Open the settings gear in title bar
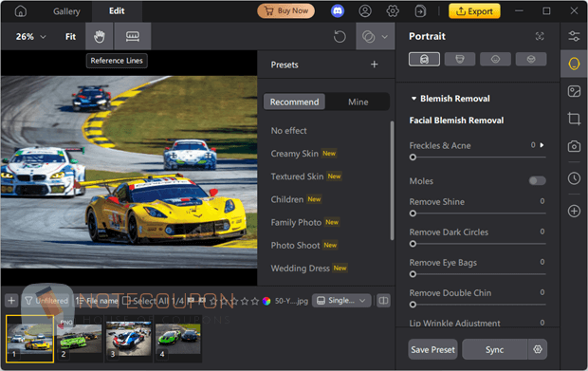Image resolution: width=588 pixels, height=371 pixels. (x=393, y=11)
